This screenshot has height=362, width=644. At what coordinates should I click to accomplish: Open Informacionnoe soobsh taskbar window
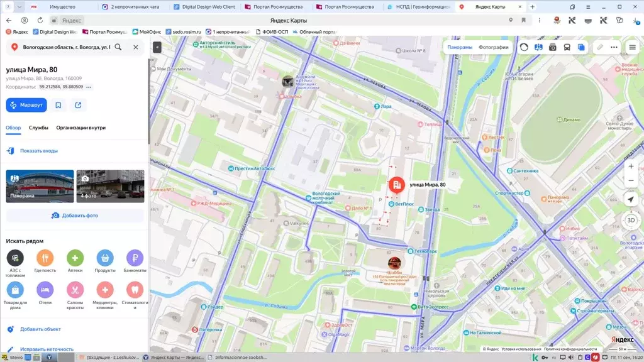236,358
